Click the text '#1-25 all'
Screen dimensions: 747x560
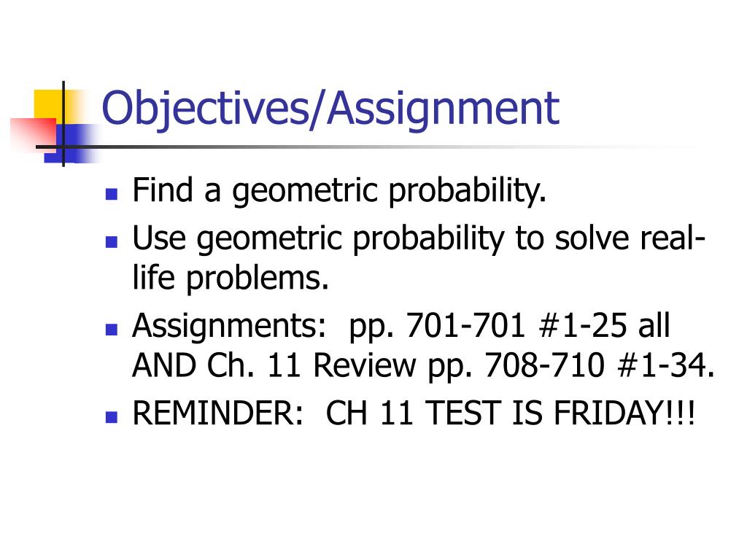(x=604, y=326)
